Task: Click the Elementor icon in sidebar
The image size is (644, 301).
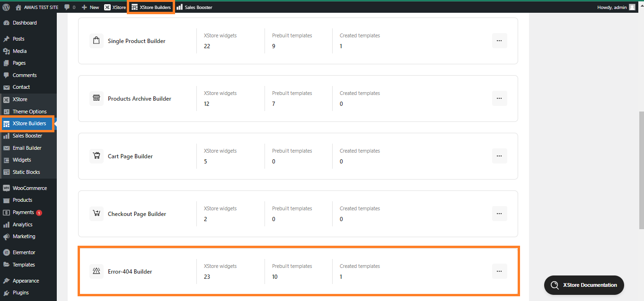Action: (6, 252)
